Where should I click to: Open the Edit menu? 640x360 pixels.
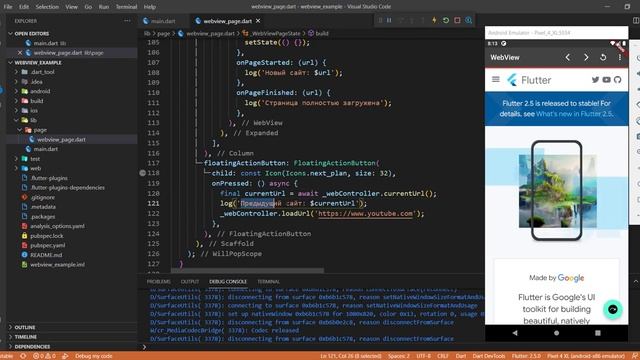click(x=24, y=7)
